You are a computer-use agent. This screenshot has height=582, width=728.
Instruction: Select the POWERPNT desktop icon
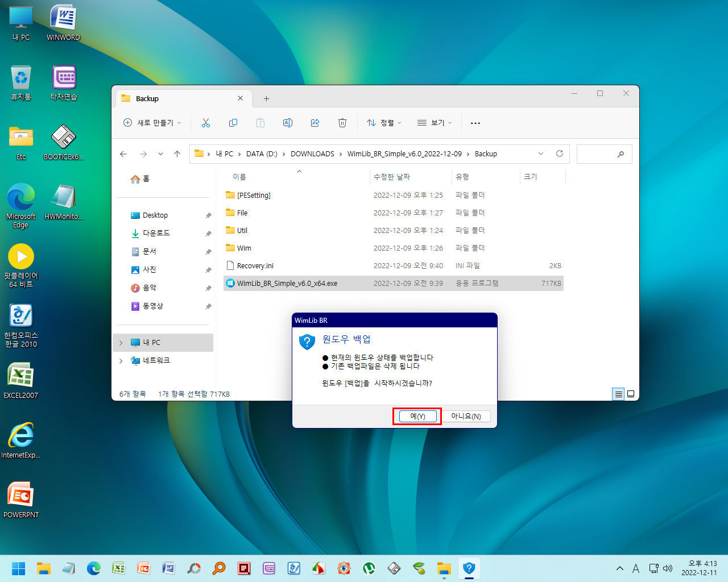tap(21, 501)
